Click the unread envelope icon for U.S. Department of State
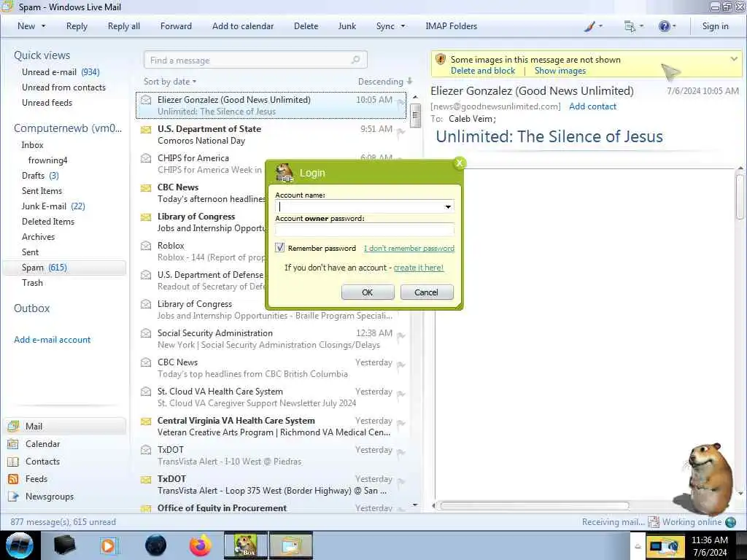 click(x=146, y=129)
